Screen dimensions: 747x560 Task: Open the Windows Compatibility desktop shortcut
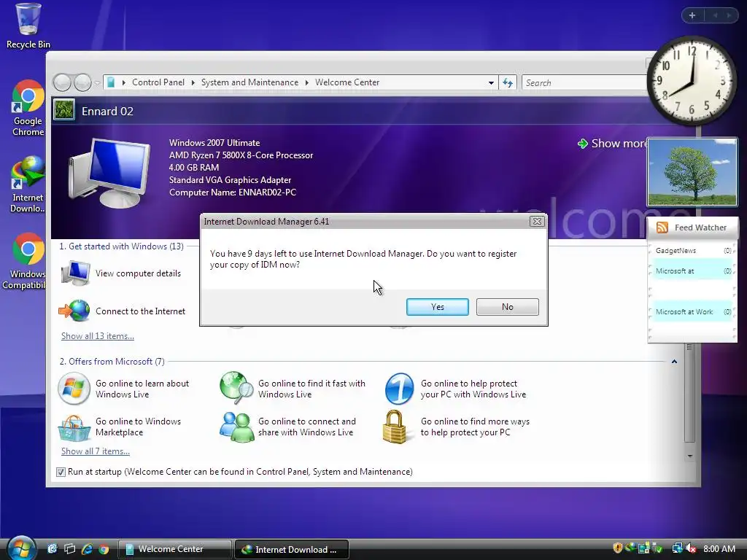(26, 261)
